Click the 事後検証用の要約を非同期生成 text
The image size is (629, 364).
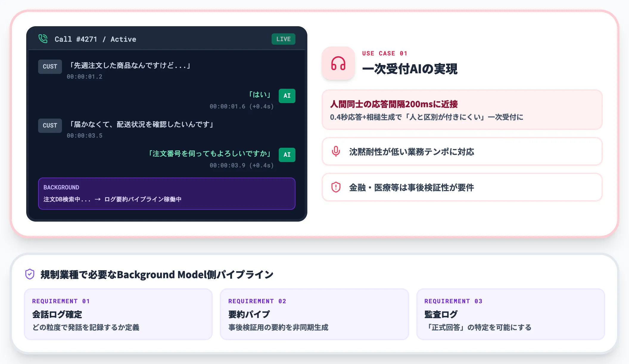coord(278,327)
